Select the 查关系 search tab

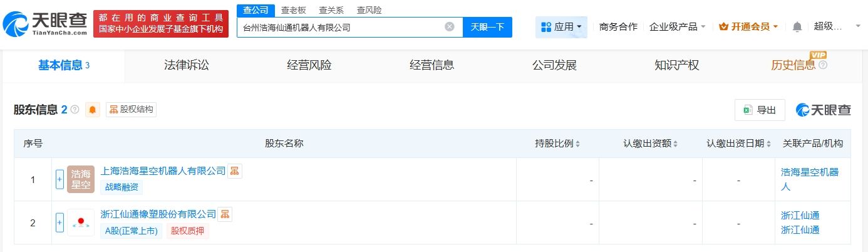pyautogui.click(x=331, y=10)
